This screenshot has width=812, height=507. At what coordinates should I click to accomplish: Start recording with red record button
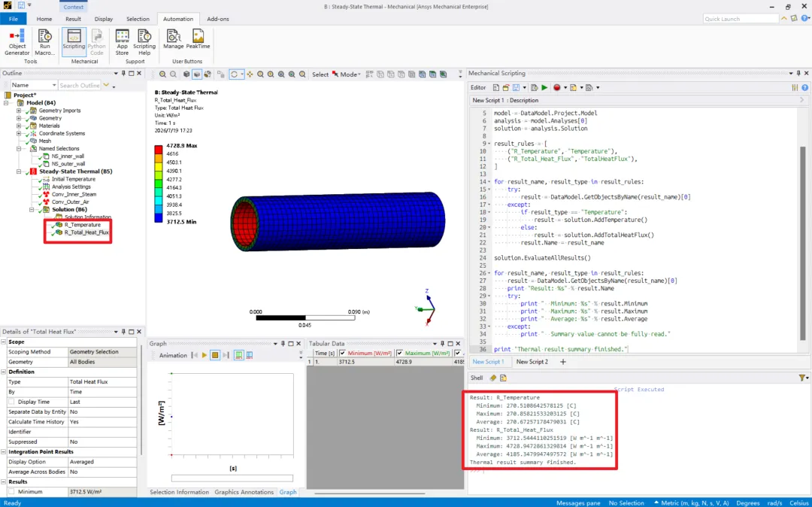point(556,87)
